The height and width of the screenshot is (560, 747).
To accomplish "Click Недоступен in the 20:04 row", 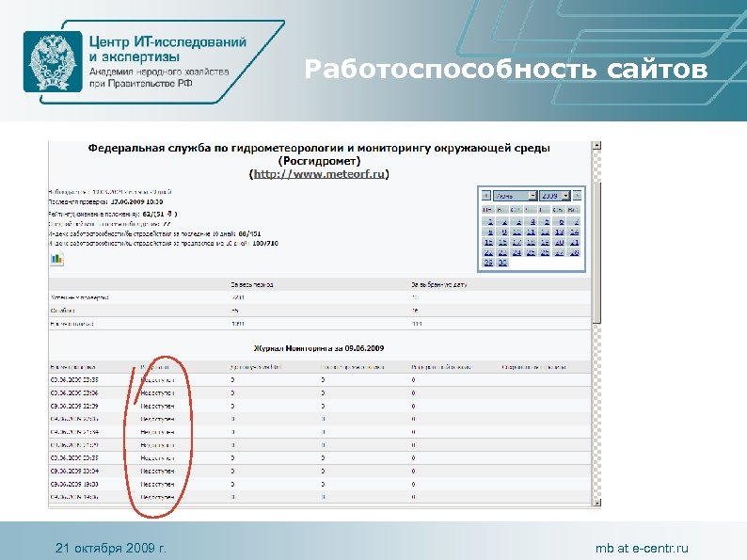I will pos(157,471).
